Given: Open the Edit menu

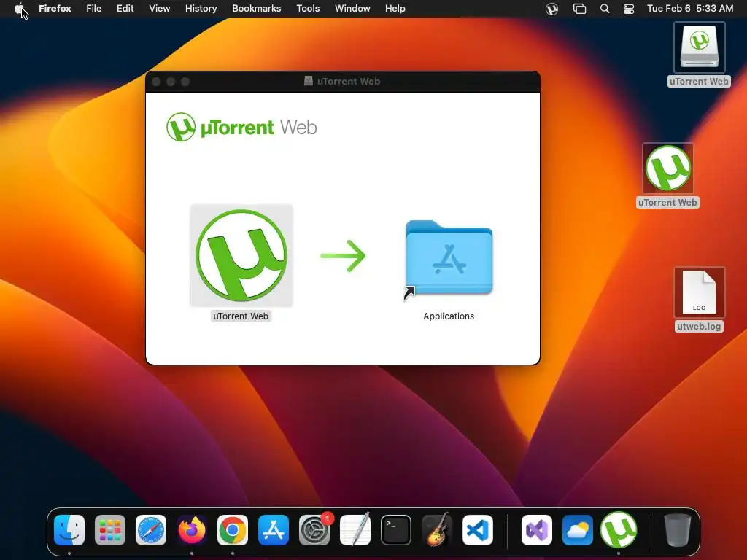Looking at the screenshot, I should [125, 9].
